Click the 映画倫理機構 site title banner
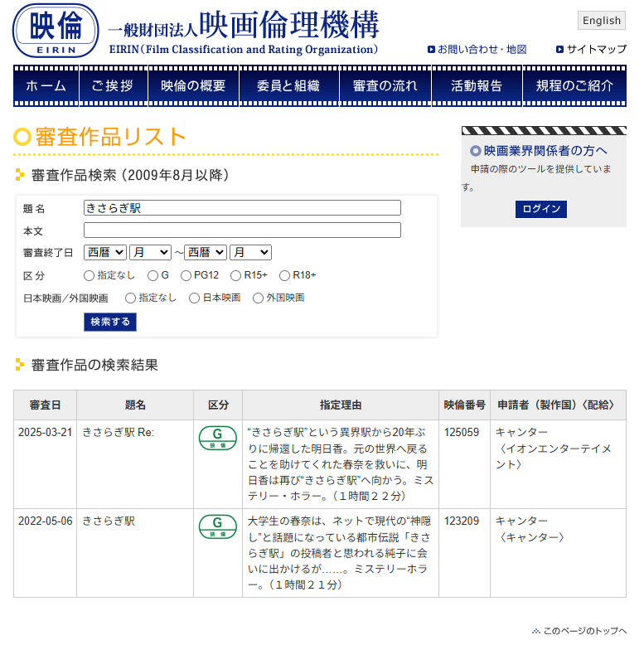The image size is (644, 645). pyautogui.click(x=243, y=32)
